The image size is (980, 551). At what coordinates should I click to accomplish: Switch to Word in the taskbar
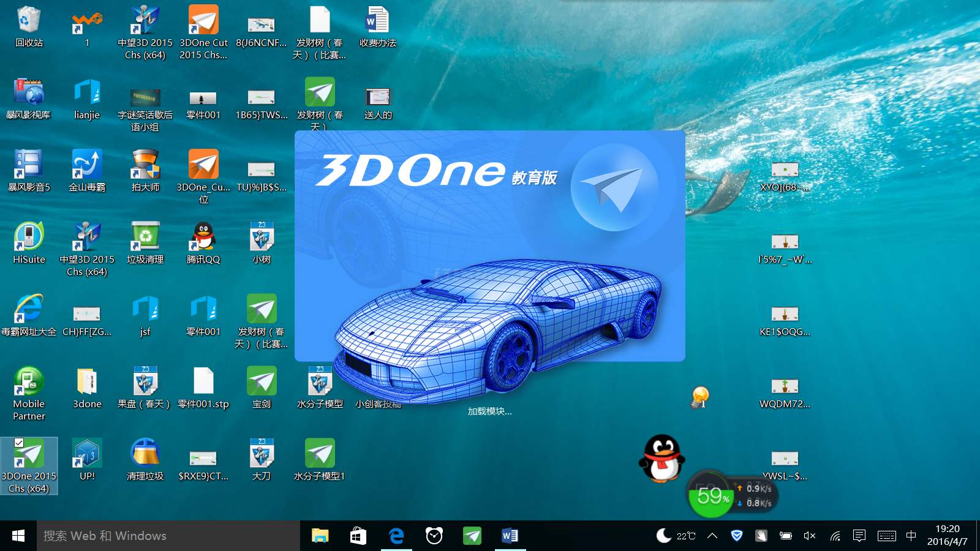click(x=510, y=536)
